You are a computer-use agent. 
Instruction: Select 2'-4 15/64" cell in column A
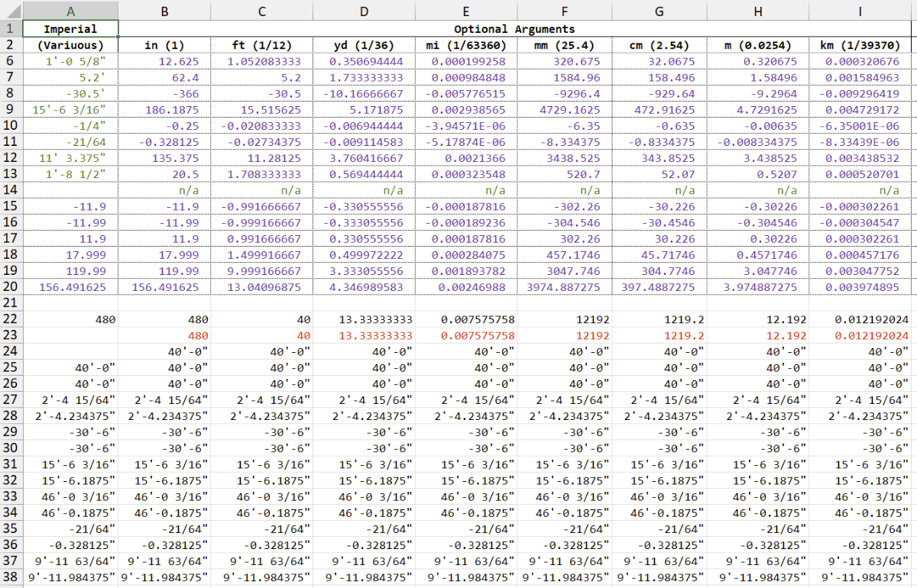(x=71, y=399)
